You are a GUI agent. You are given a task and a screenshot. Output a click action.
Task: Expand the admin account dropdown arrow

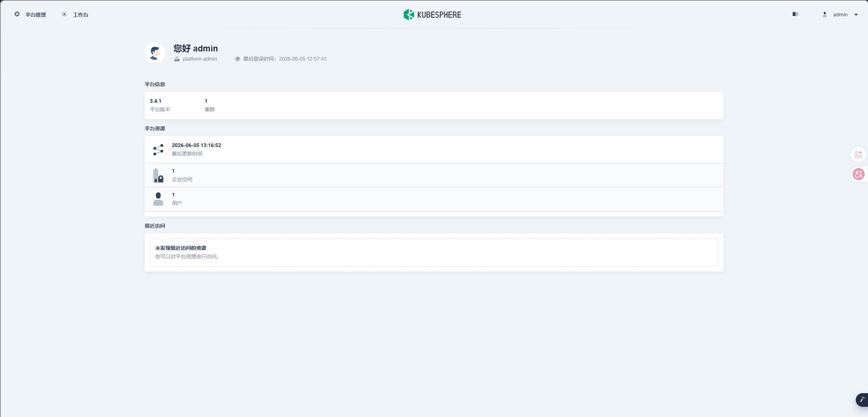tap(856, 15)
